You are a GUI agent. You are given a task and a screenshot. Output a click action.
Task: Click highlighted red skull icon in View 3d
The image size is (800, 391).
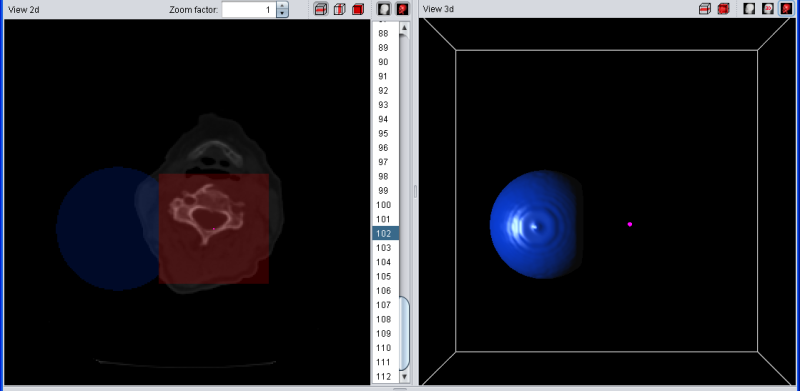[x=786, y=9]
